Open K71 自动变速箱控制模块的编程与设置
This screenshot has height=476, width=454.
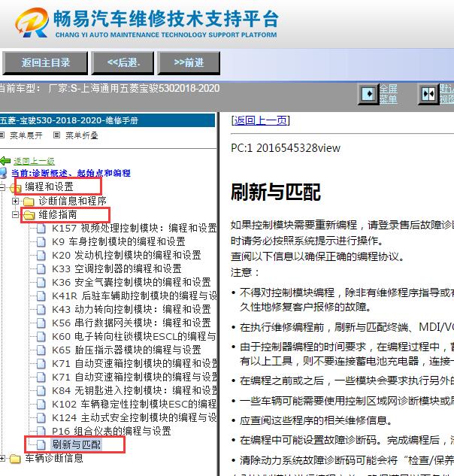(135, 377)
